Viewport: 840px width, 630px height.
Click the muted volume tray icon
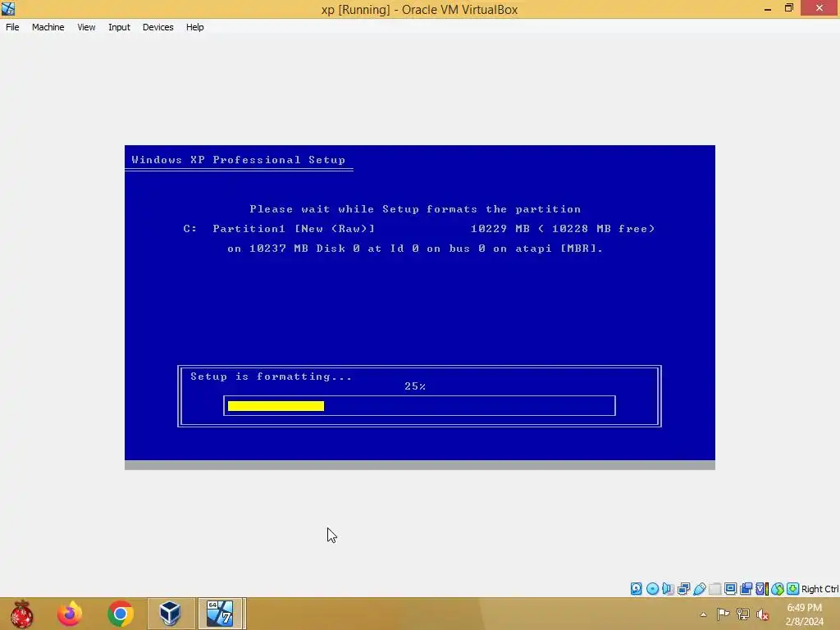point(762,614)
